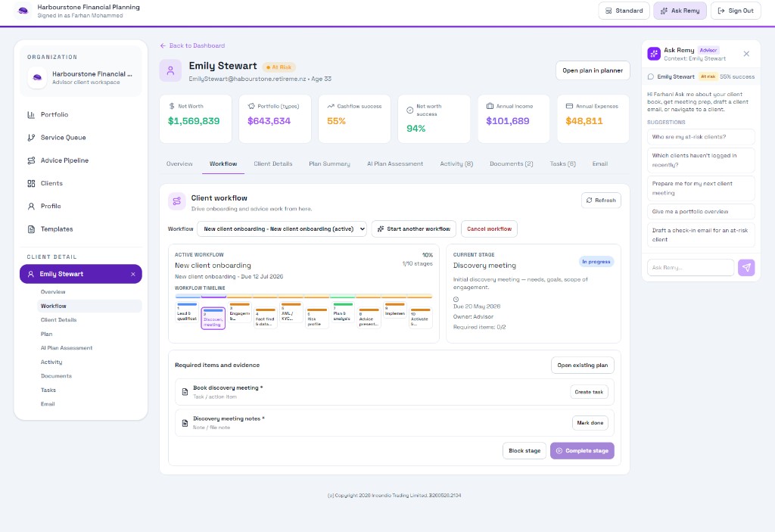Click Start another workflow

point(414,229)
